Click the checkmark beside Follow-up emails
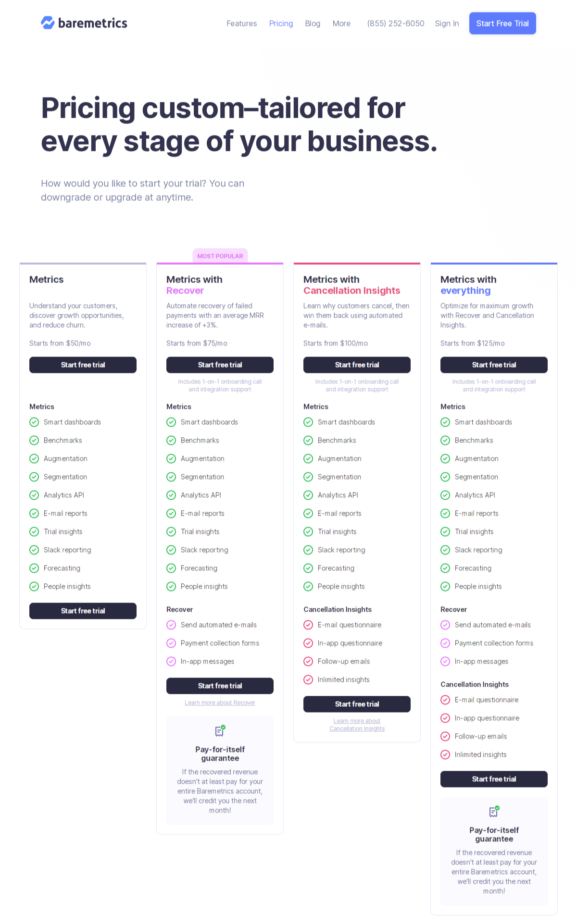 [308, 661]
